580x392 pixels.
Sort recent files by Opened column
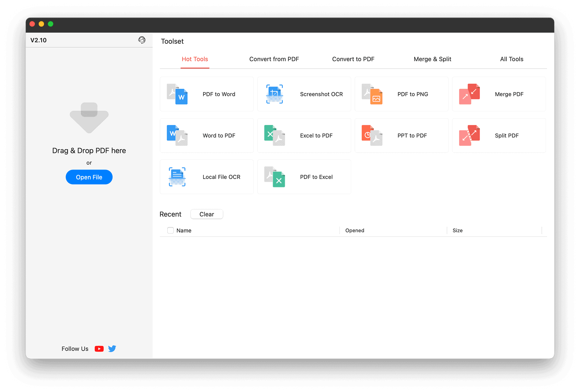pos(354,230)
